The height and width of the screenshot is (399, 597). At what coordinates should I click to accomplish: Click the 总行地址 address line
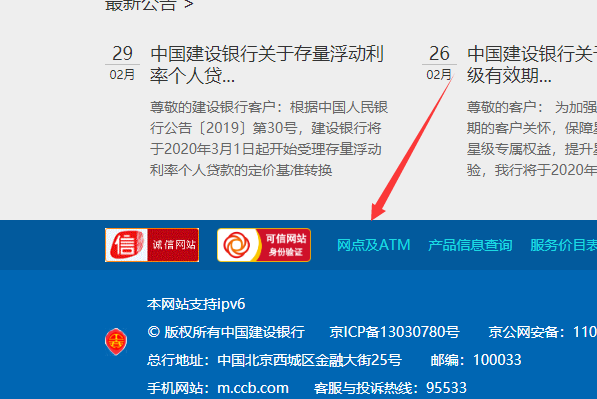[x=274, y=360]
